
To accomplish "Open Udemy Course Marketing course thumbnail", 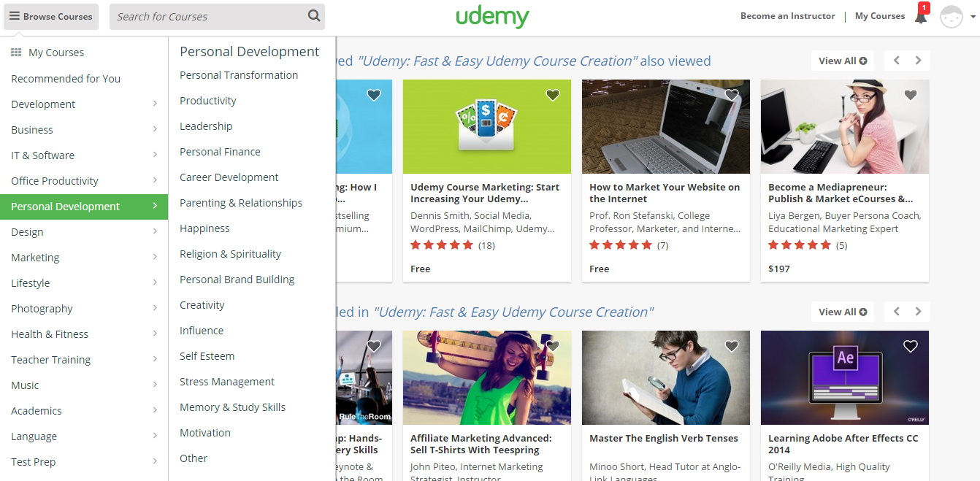I will (x=487, y=127).
